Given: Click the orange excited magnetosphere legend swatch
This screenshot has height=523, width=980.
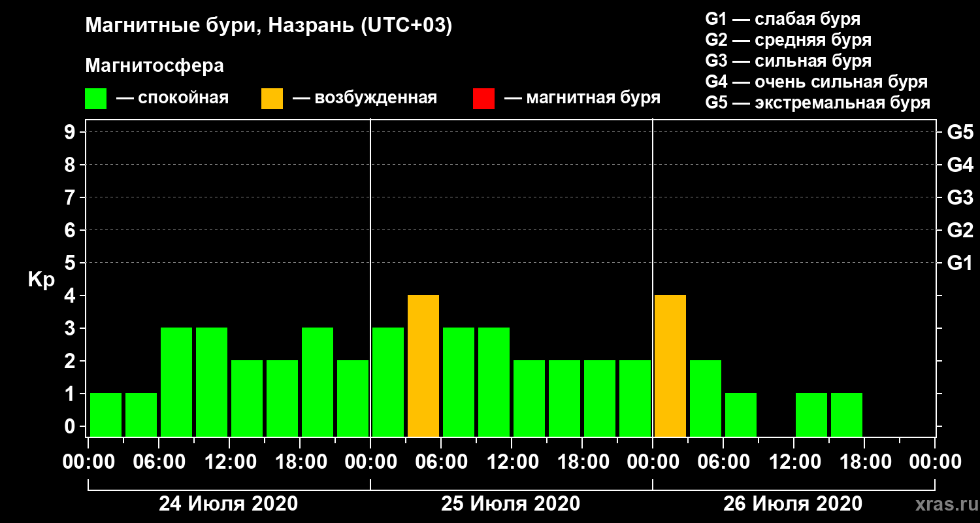Looking at the screenshot, I should 272,99.
